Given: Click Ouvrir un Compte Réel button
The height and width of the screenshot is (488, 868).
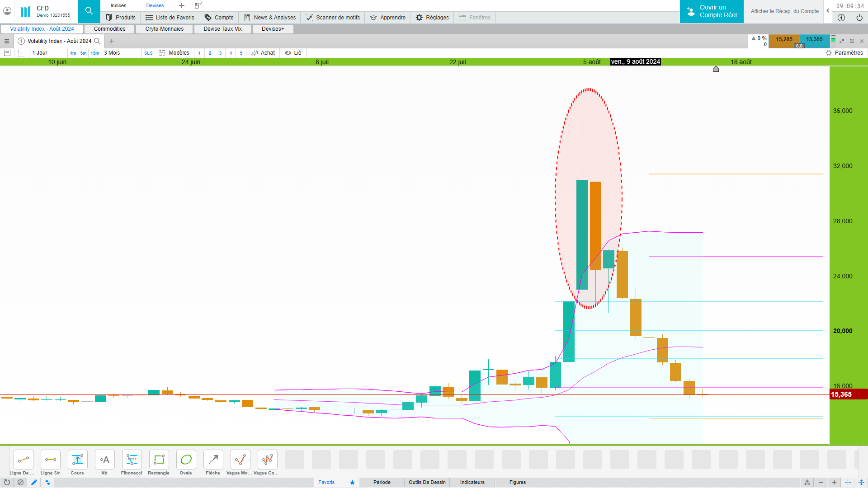Looking at the screenshot, I should point(712,11).
